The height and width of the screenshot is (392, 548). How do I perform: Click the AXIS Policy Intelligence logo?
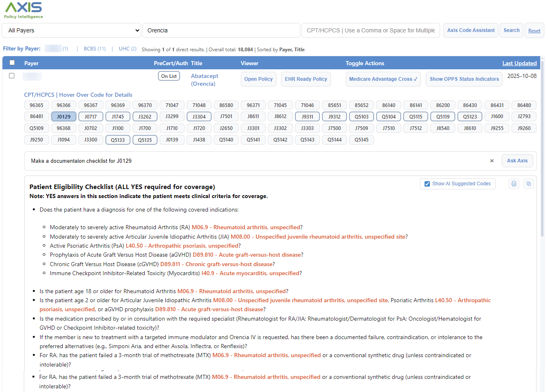(23, 10)
